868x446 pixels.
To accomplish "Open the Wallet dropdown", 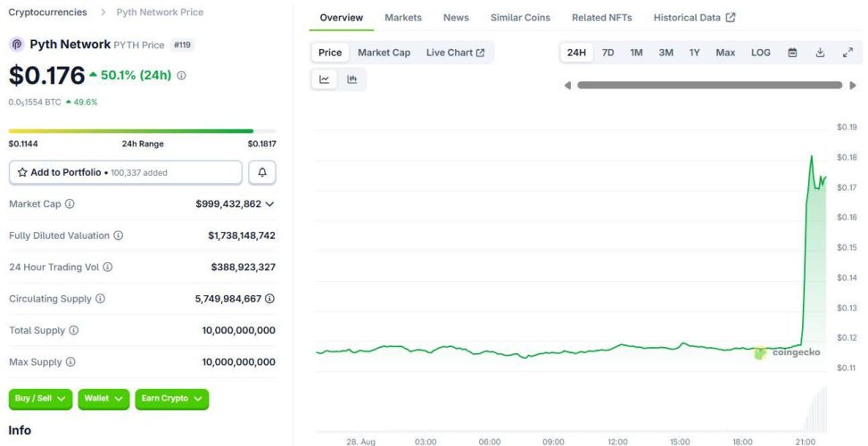I will click(x=103, y=399).
